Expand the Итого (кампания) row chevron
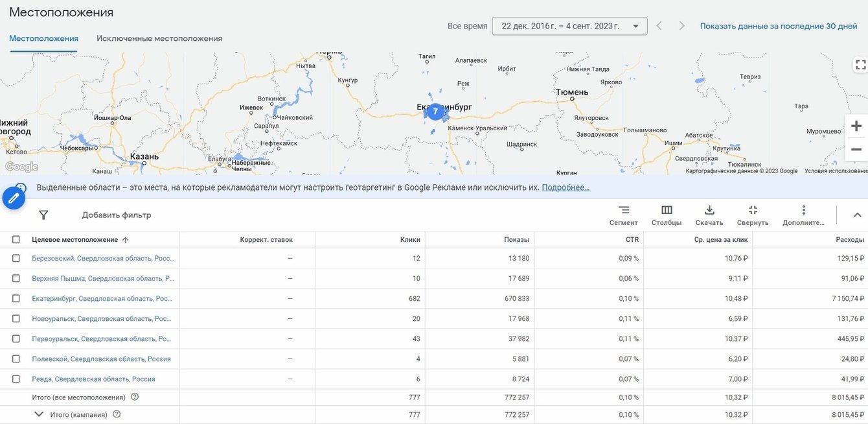This screenshot has width=868, height=424. pos(39,414)
